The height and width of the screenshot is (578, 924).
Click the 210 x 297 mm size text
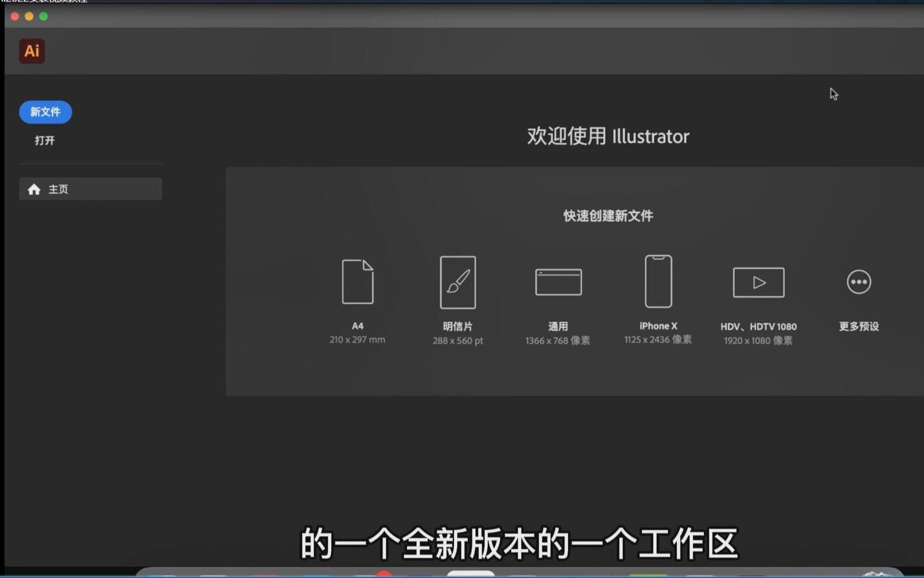pyautogui.click(x=357, y=340)
